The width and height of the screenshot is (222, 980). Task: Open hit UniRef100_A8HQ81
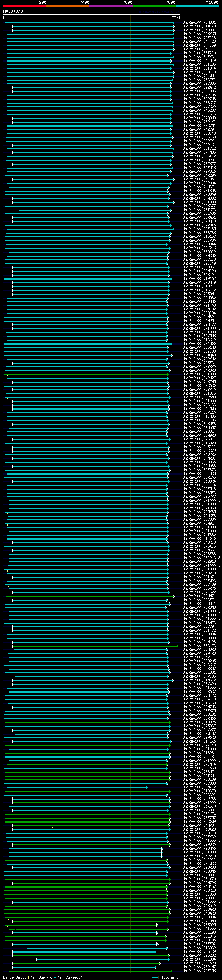pos(199,23)
